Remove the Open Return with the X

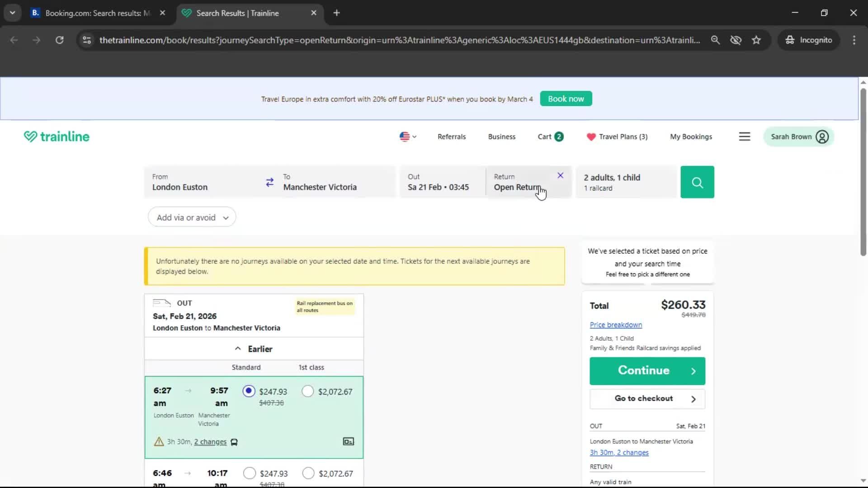pyautogui.click(x=560, y=175)
